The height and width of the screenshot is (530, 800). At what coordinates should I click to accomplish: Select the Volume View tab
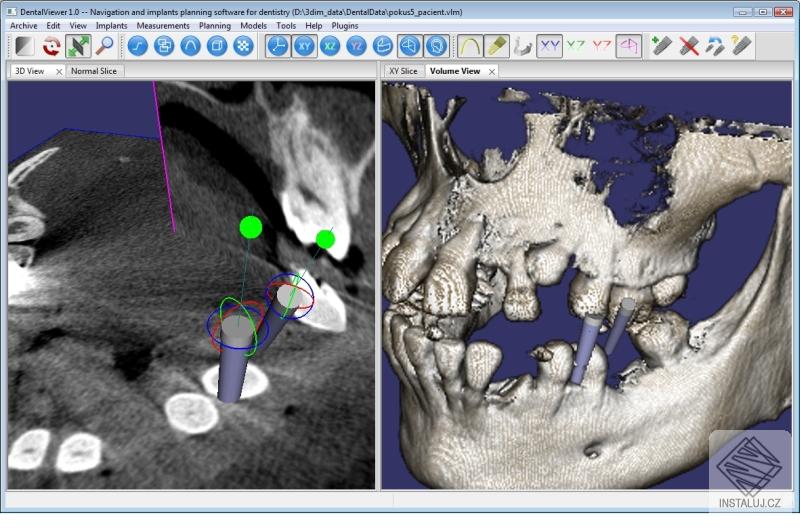[455, 71]
